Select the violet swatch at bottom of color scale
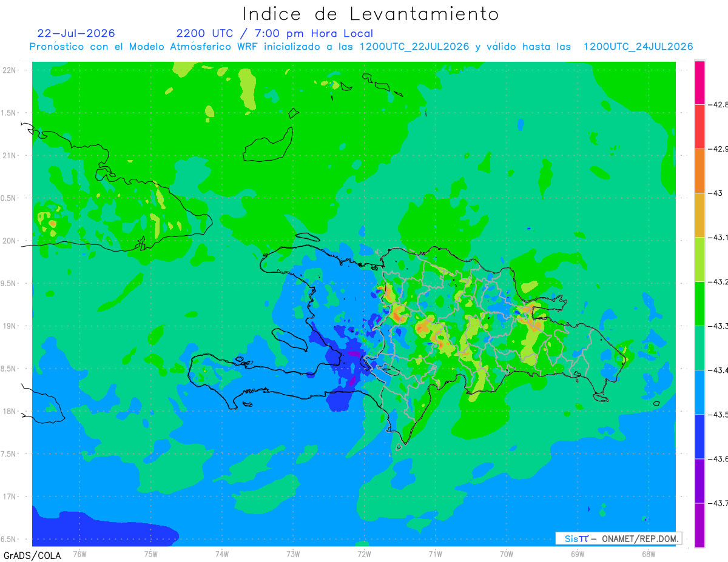 [x=699, y=525]
